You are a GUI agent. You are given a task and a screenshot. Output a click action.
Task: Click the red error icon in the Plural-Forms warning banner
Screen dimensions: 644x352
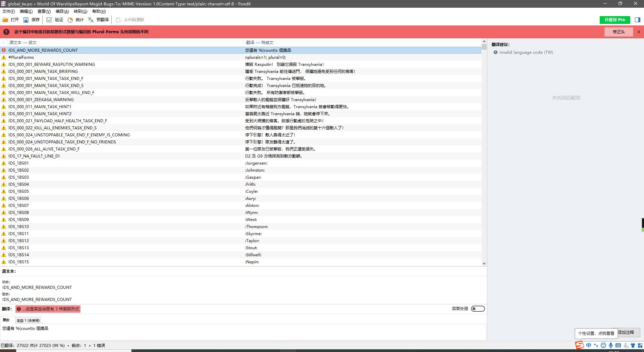click(x=6, y=32)
